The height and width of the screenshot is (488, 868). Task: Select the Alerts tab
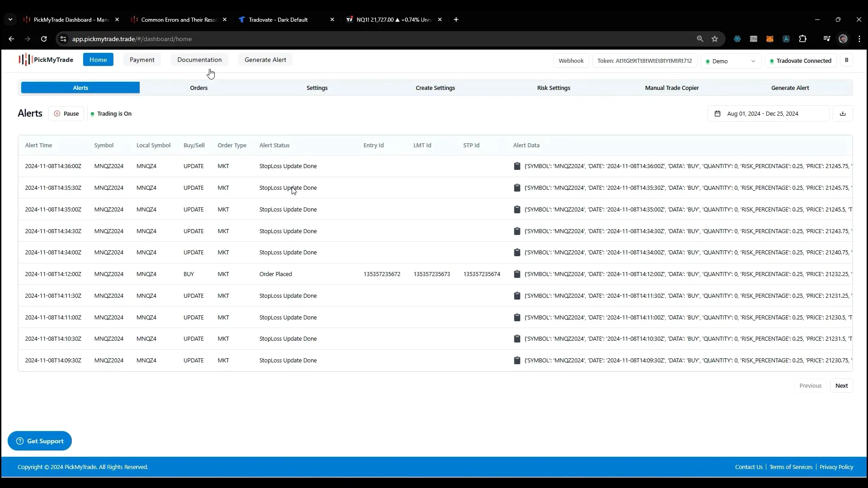(x=80, y=88)
